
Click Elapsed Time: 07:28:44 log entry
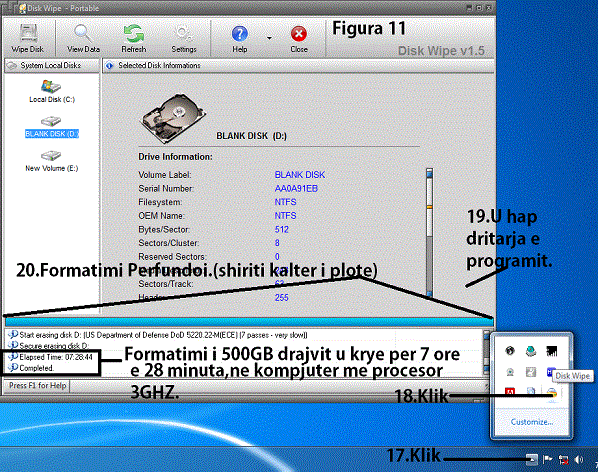click(x=51, y=357)
